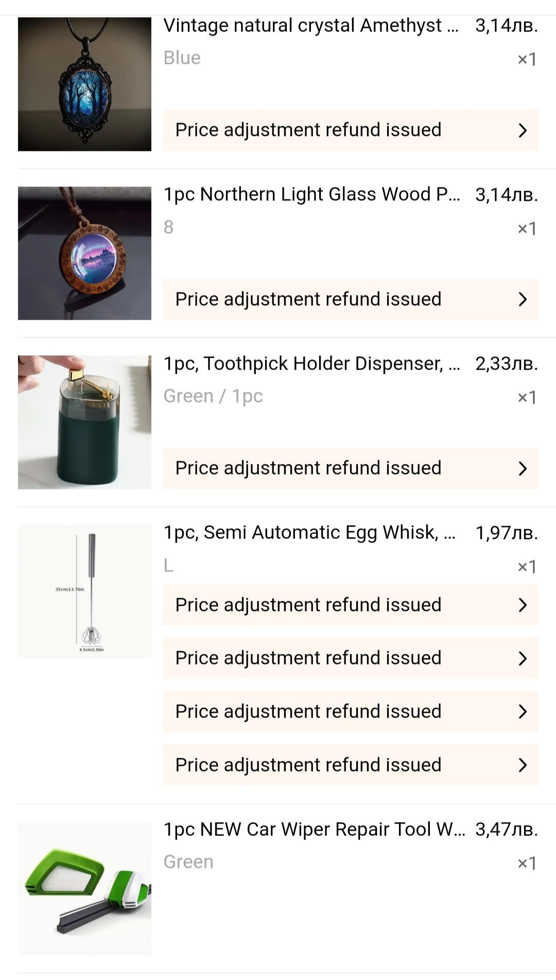Tap the Northern Light wood pendant image
Image resolution: width=556 pixels, height=980 pixels.
click(x=84, y=253)
